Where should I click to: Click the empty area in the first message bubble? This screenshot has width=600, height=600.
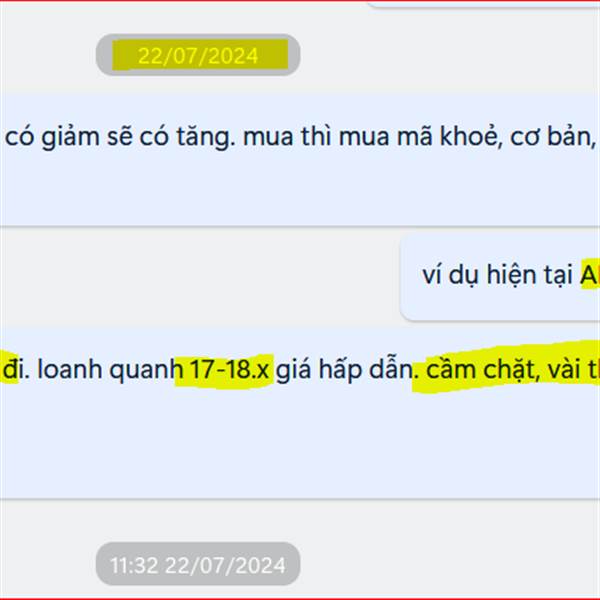coord(300,189)
